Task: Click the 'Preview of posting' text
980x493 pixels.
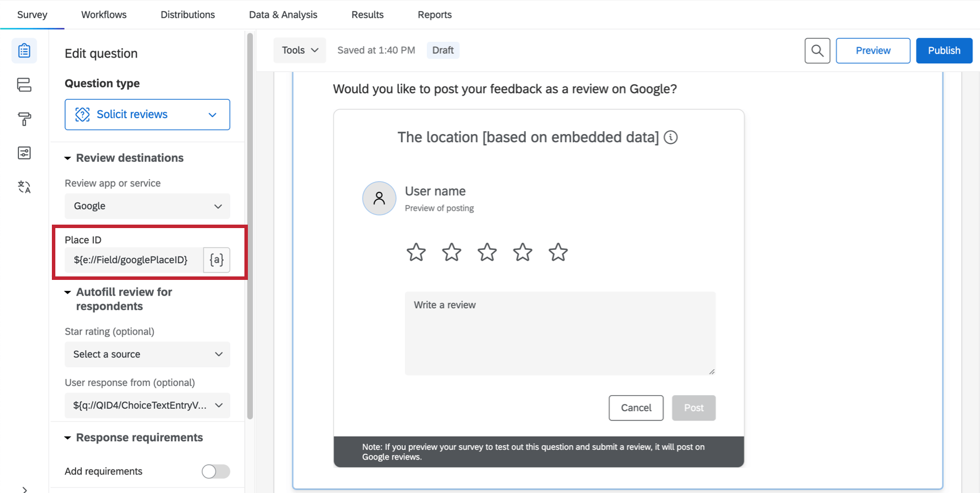Action: pyautogui.click(x=439, y=208)
